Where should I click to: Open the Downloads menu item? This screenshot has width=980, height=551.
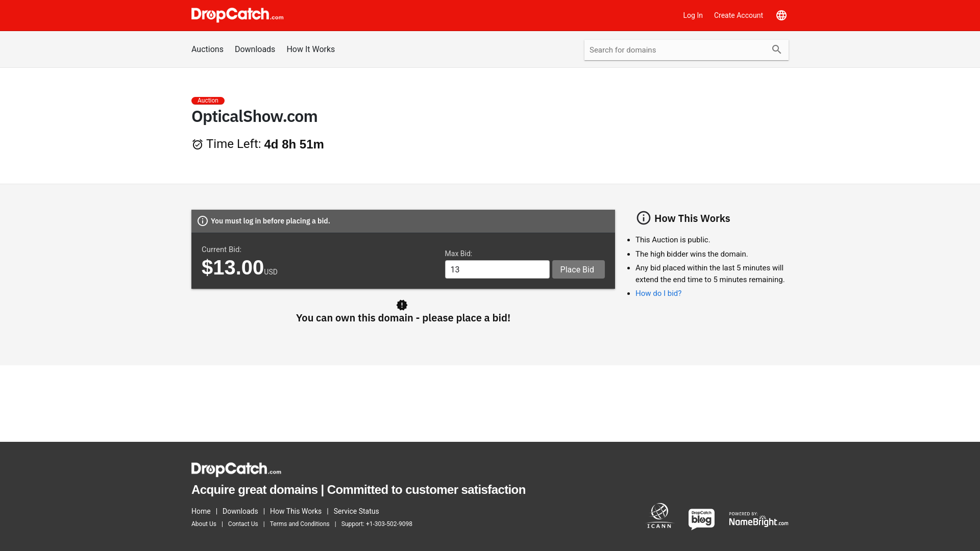tap(255, 49)
